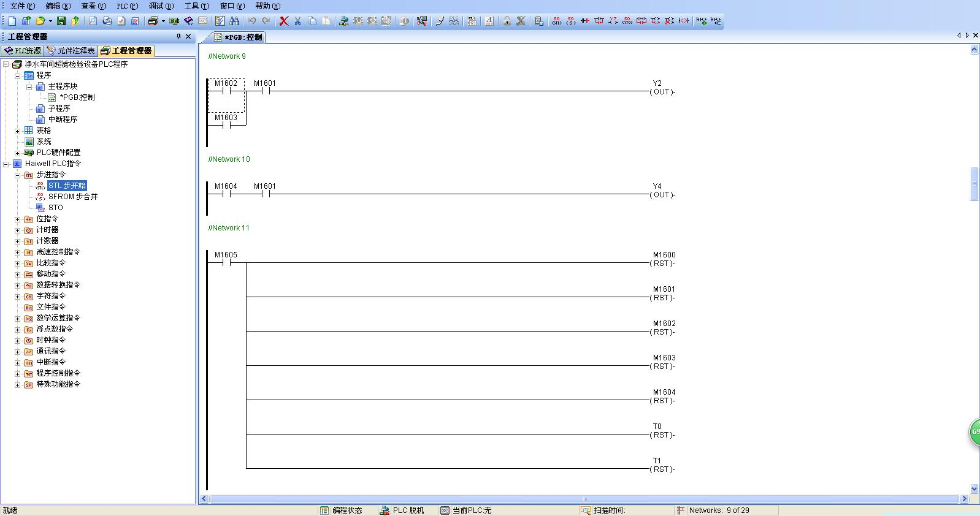Click the green Save floppy disk icon
Screen dimensions: 980x516
[x=61, y=21]
